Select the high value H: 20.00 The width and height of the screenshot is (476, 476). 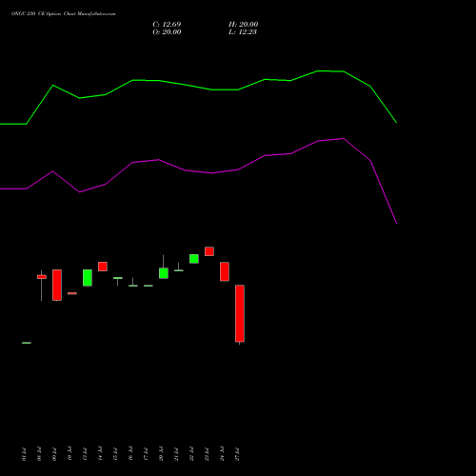point(244,25)
